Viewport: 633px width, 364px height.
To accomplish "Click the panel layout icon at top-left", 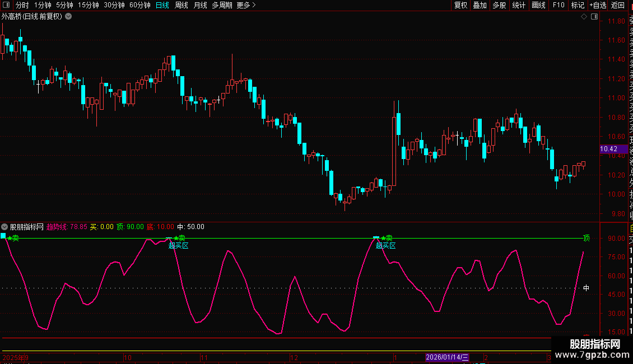I will click(6, 5).
